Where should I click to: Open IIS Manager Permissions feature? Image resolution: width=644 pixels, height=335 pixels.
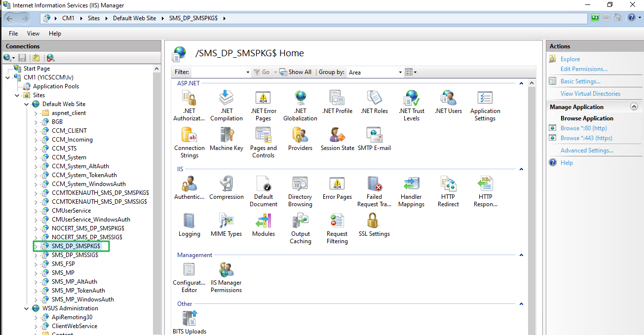(x=226, y=277)
